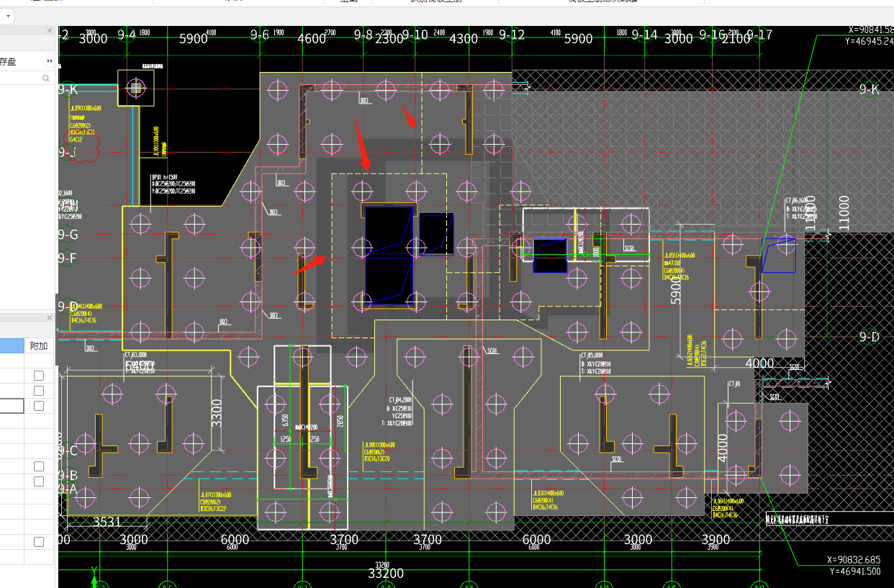Tick the bottom-most checkbox under 附加

[39, 542]
